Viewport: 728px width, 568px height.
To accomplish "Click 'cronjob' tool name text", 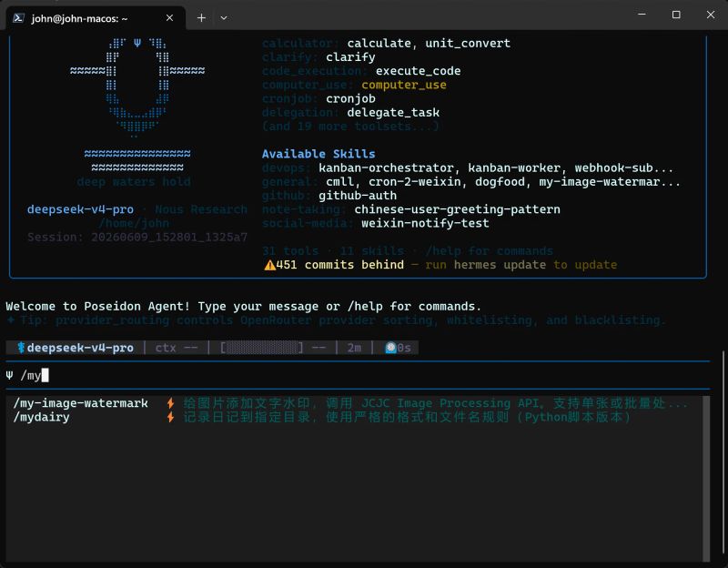I will point(350,98).
